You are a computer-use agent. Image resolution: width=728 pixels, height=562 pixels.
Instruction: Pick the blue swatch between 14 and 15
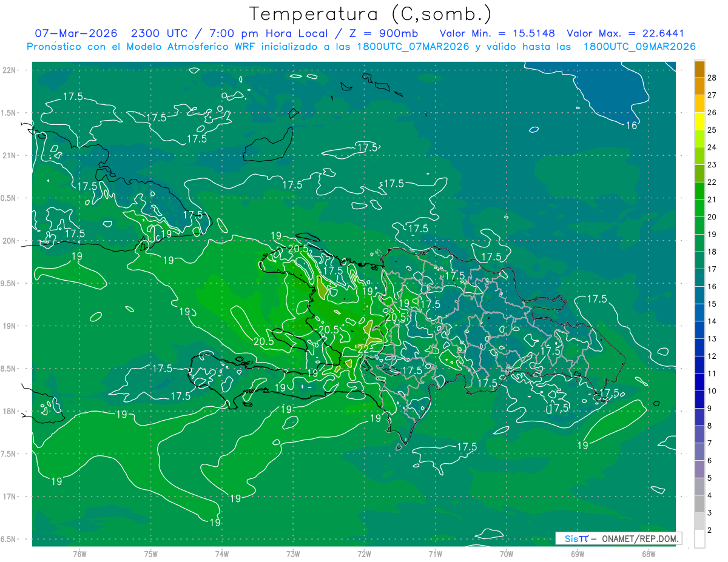pos(699,313)
